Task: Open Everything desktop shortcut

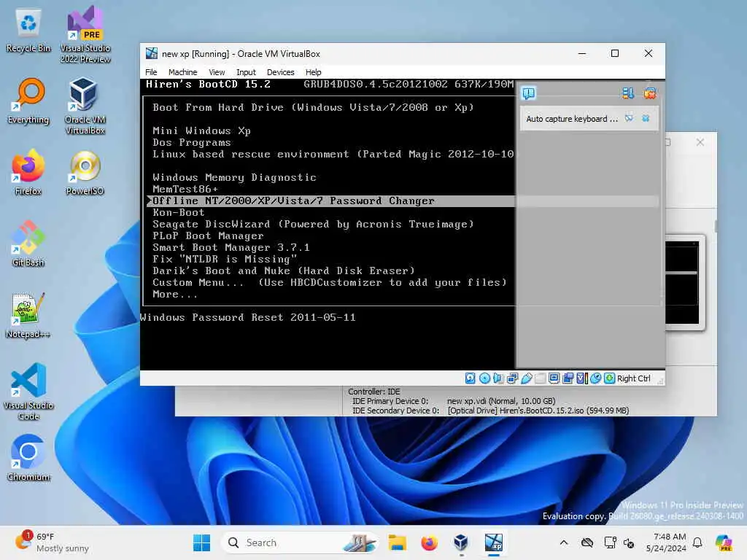Action: click(28, 101)
